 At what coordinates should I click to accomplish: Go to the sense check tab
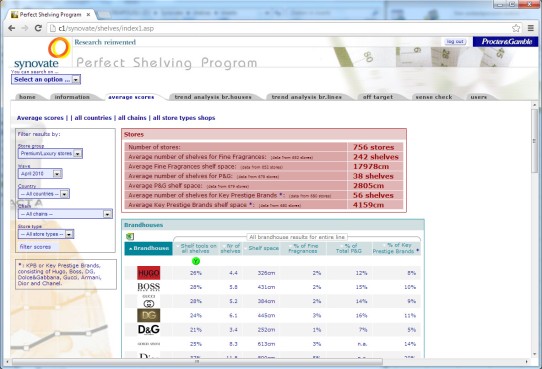point(434,97)
